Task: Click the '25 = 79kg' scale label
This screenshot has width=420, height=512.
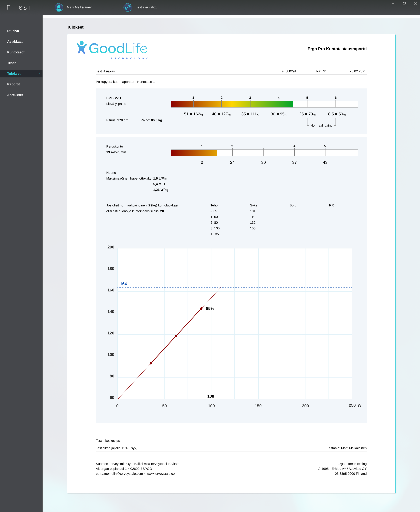Action: 307,114
